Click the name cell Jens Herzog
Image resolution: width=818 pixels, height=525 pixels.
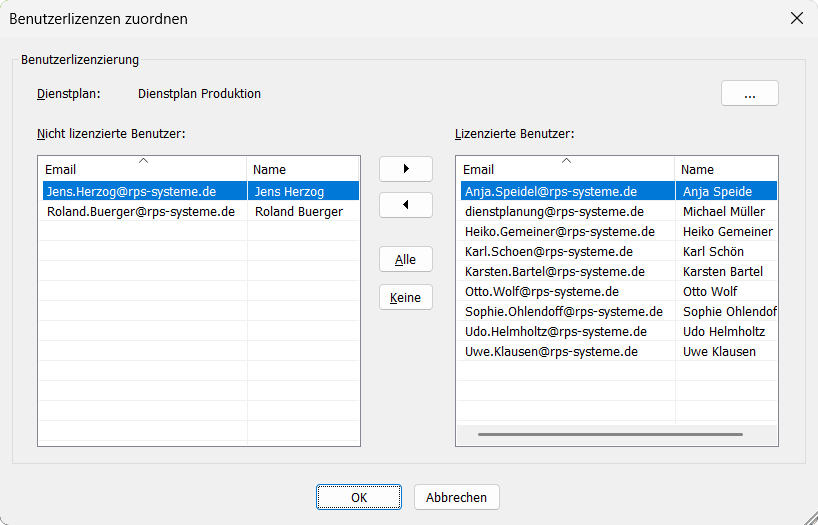click(x=303, y=192)
